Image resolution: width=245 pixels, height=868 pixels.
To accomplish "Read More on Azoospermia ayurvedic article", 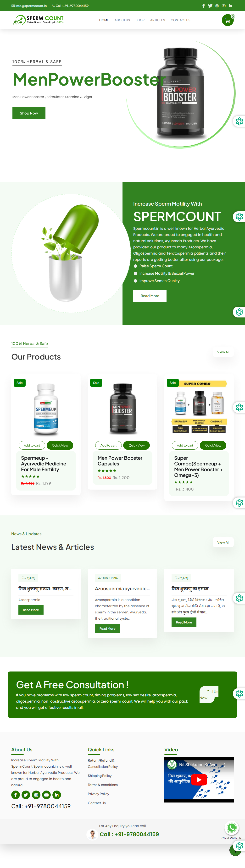I will click(107, 628).
